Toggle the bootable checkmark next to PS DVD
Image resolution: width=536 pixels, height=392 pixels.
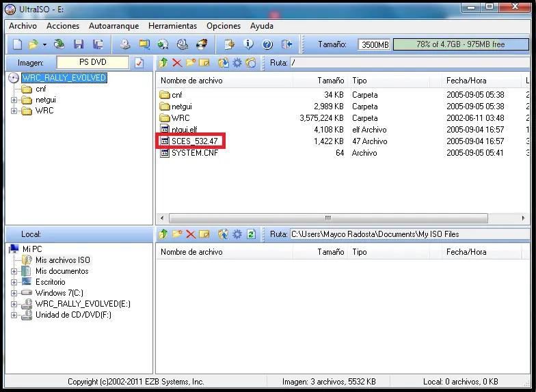point(139,63)
